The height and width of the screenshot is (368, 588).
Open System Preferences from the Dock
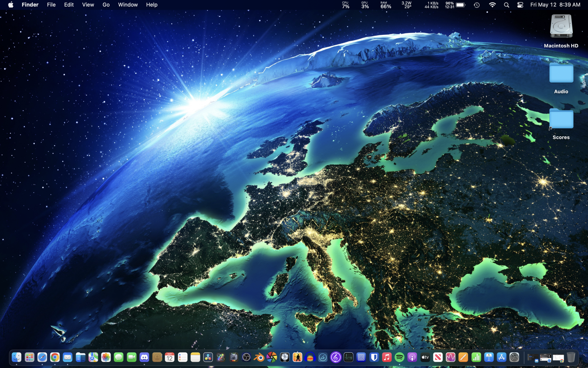pyautogui.click(x=514, y=357)
